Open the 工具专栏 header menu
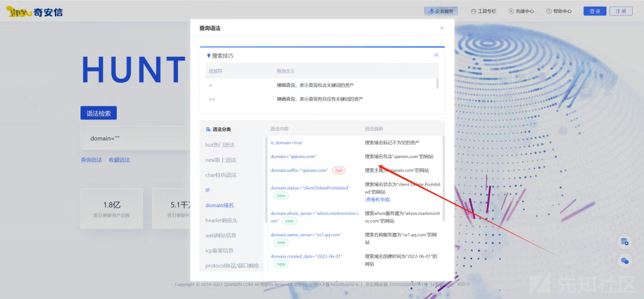 [x=484, y=11]
